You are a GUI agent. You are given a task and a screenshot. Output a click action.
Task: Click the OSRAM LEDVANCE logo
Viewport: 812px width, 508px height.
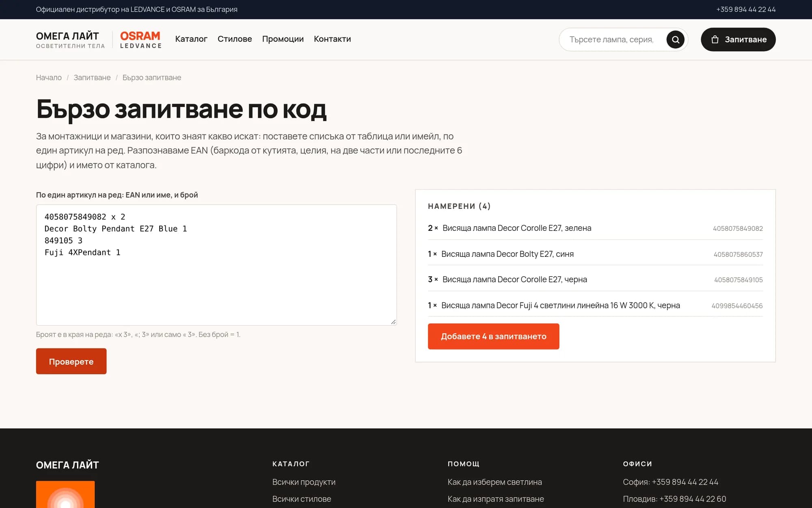[140, 40]
